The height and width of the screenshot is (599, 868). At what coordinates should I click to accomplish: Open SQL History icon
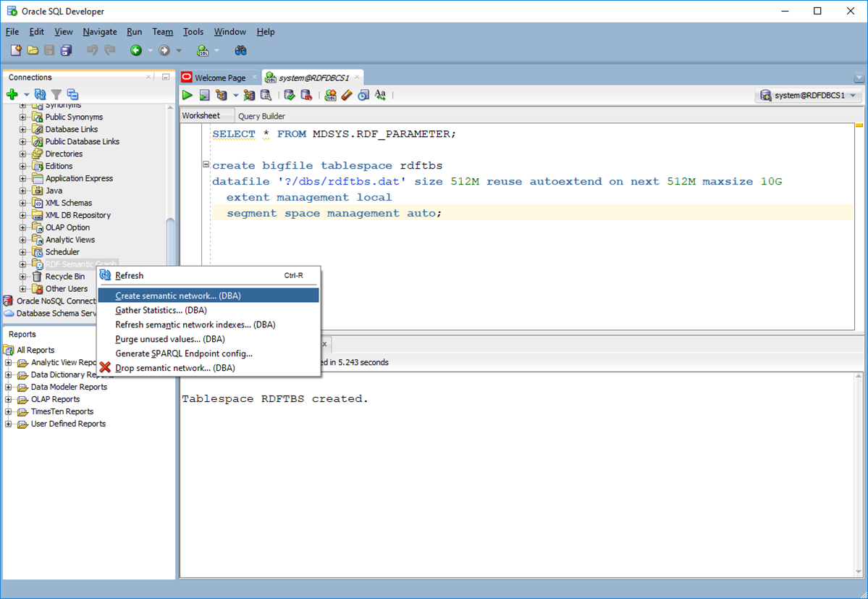[x=363, y=95]
